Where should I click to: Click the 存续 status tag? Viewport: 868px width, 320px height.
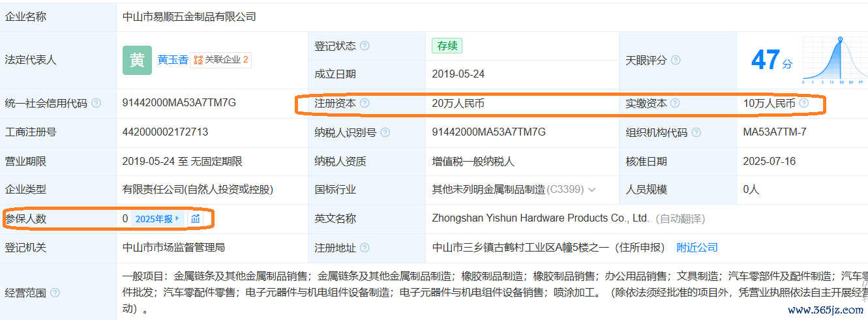click(447, 46)
